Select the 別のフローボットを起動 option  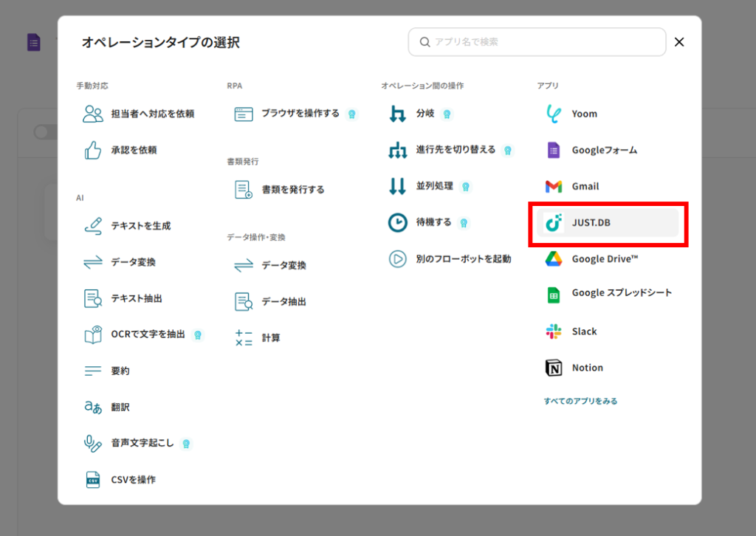(x=463, y=259)
